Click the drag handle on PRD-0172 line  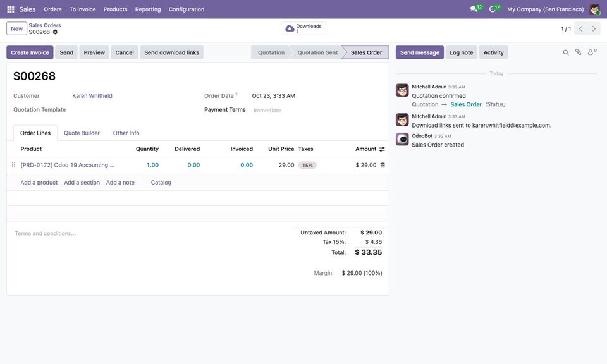(13, 165)
